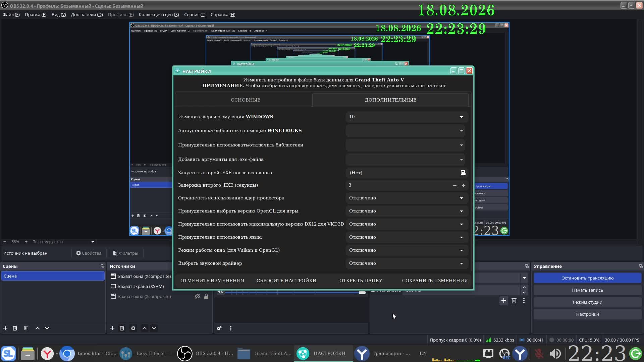Click СБРОСИТЬ НАСТРОЙКИ button
The height and width of the screenshot is (362, 644).
click(286, 281)
